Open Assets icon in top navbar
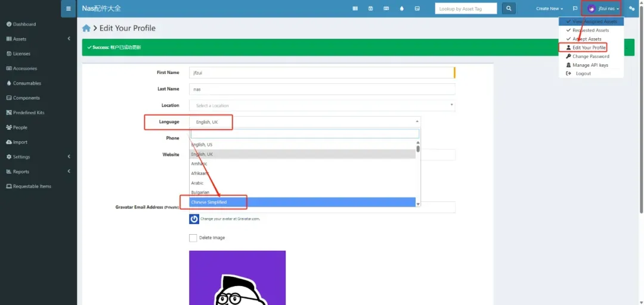 355,8
